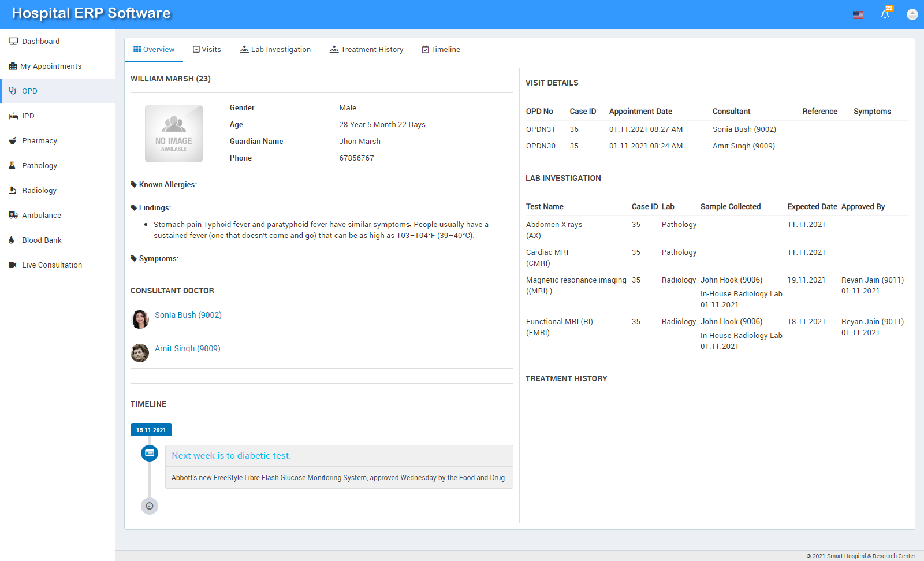Screen dimensions: 924x561
Task: Click consultant Amit Singh (9009) in visits table
Action: click(x=744, y=146)
